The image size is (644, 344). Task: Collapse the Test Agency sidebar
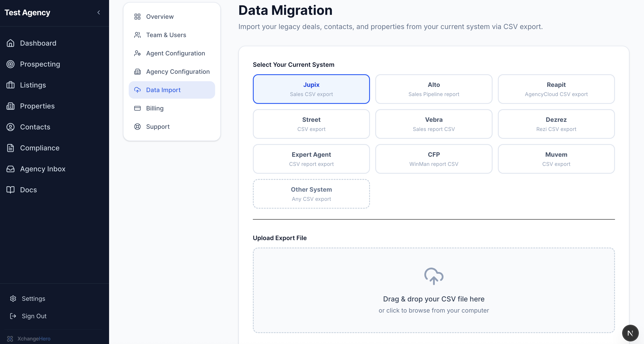99,12
